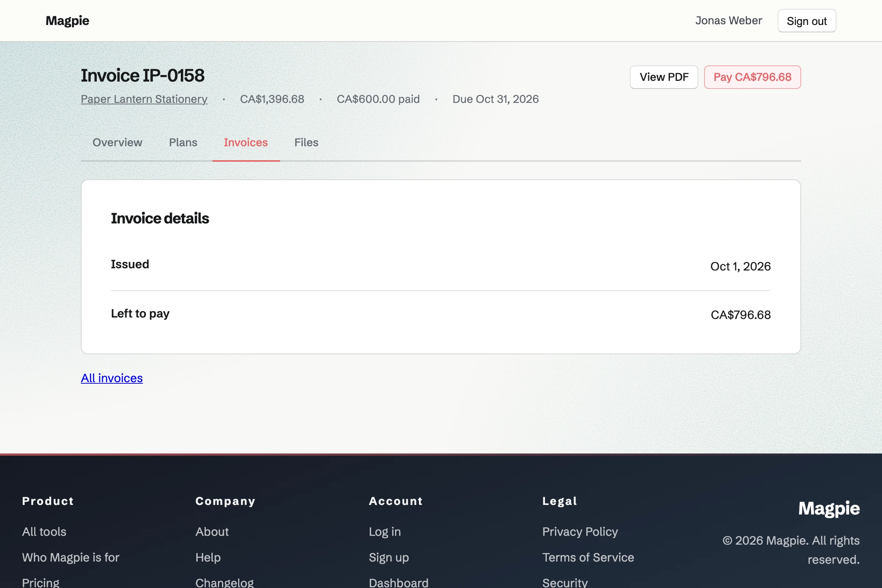The width and height of the screenshot is (882, 588).
Task: Click the CA$796.68 left to pay value
Action: 741,315
